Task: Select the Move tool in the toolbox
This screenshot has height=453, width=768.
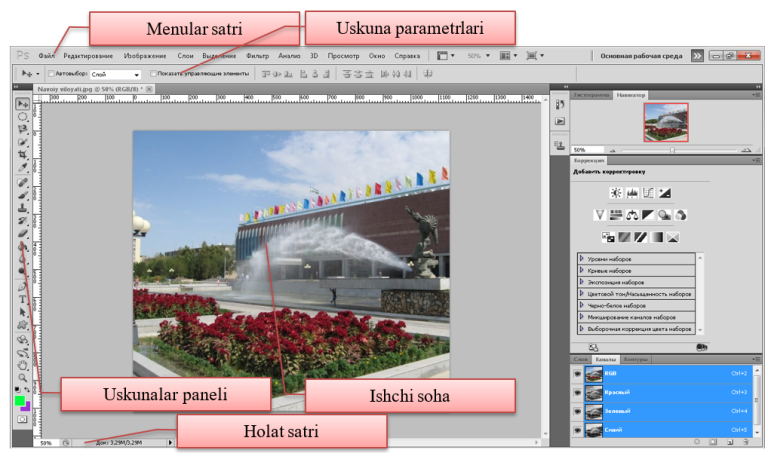Action: tap(23, 104)
